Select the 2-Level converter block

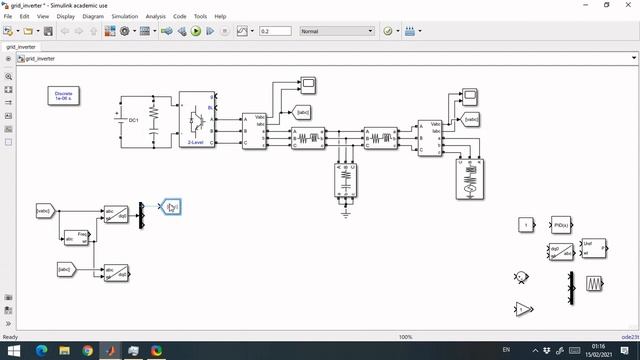(x=197, y=119)
